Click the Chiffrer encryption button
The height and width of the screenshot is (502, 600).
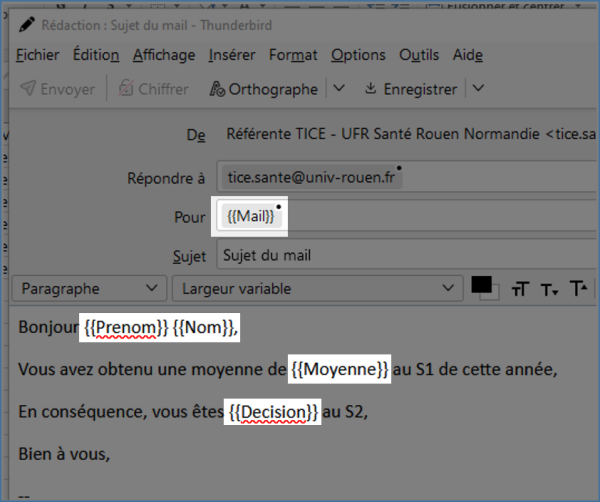153,89
